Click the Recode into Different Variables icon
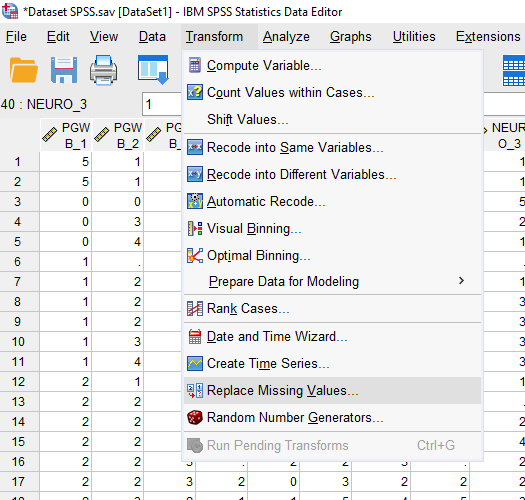This screenshot has width=525, height=500. [195, 174]
